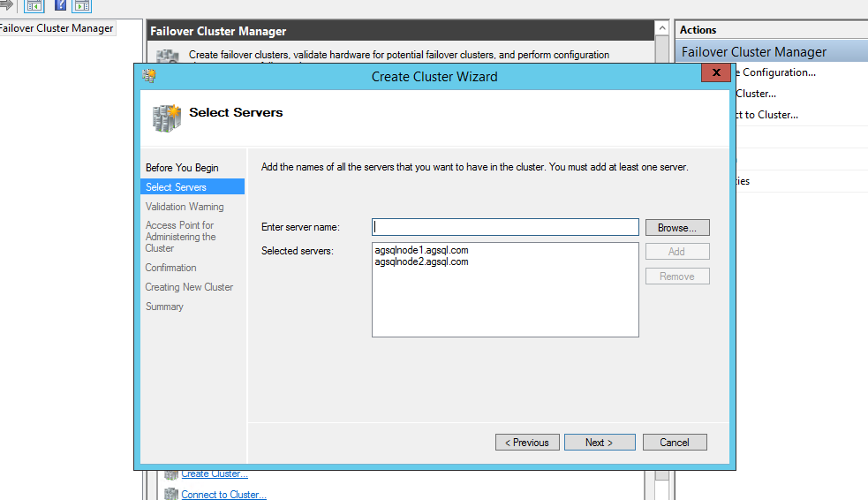This screenshot has width=868, height=500.
Task: Open the Create Cluster... link
Action: pos(215,474)
